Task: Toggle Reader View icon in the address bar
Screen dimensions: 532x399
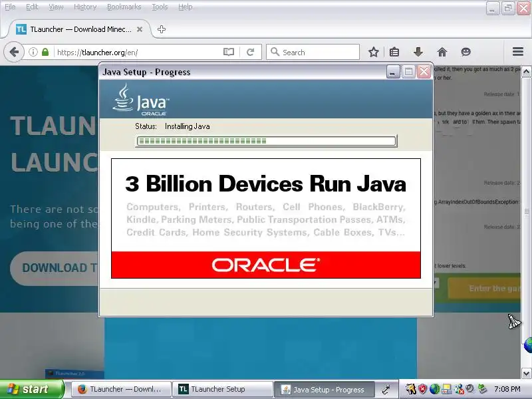Action: coord(229,52)
